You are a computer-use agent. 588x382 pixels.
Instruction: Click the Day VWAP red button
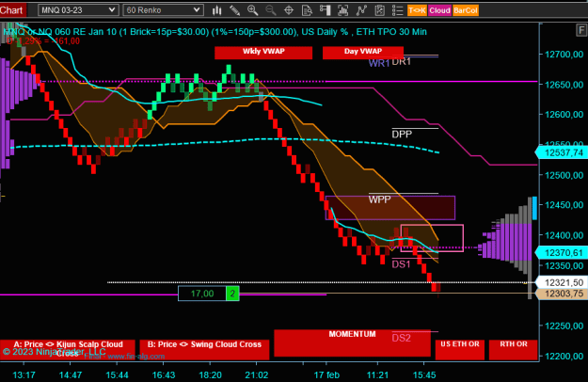[x=363, y=53]
